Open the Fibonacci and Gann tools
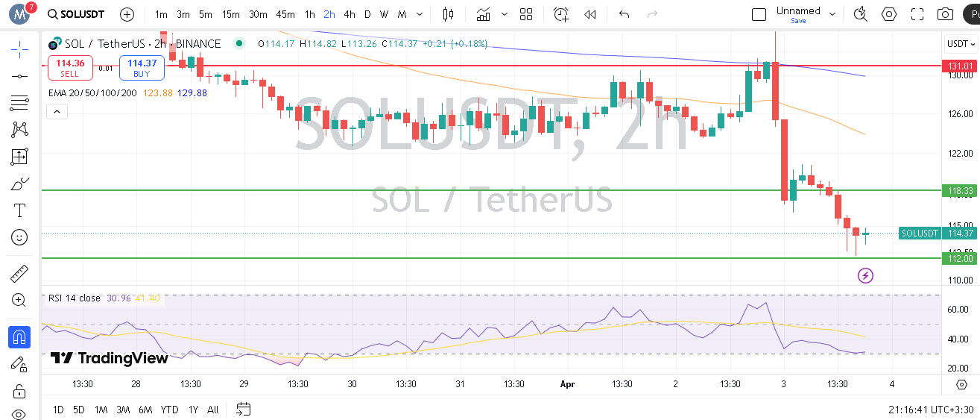 tap(19, 103)
